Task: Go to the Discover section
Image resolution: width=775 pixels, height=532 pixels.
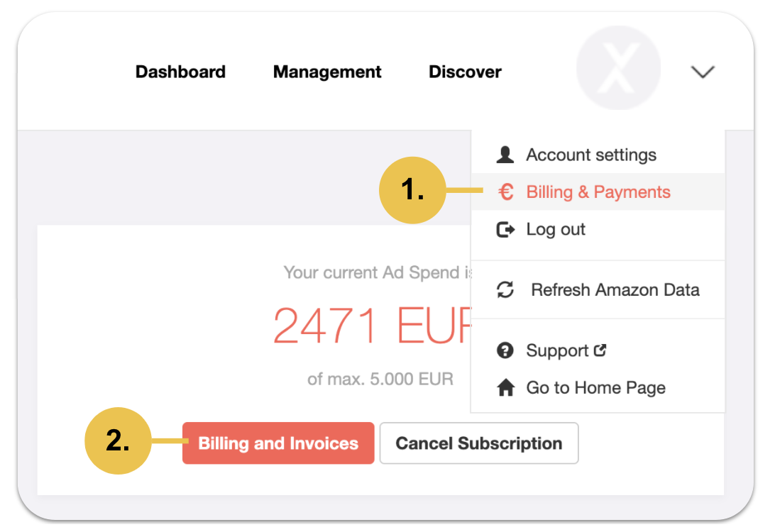Action: tap(465, 72)
